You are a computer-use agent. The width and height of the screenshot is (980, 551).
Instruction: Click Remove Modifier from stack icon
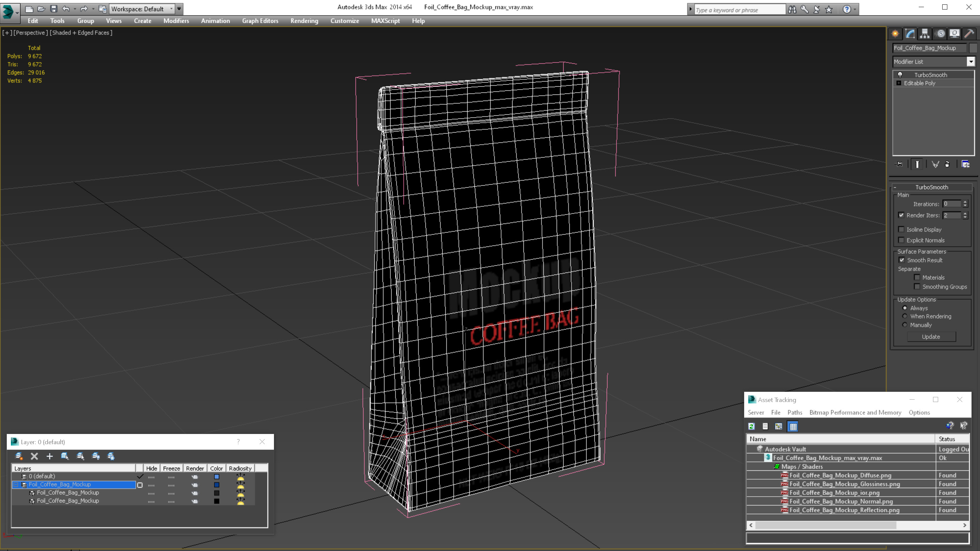pos(947,164)
